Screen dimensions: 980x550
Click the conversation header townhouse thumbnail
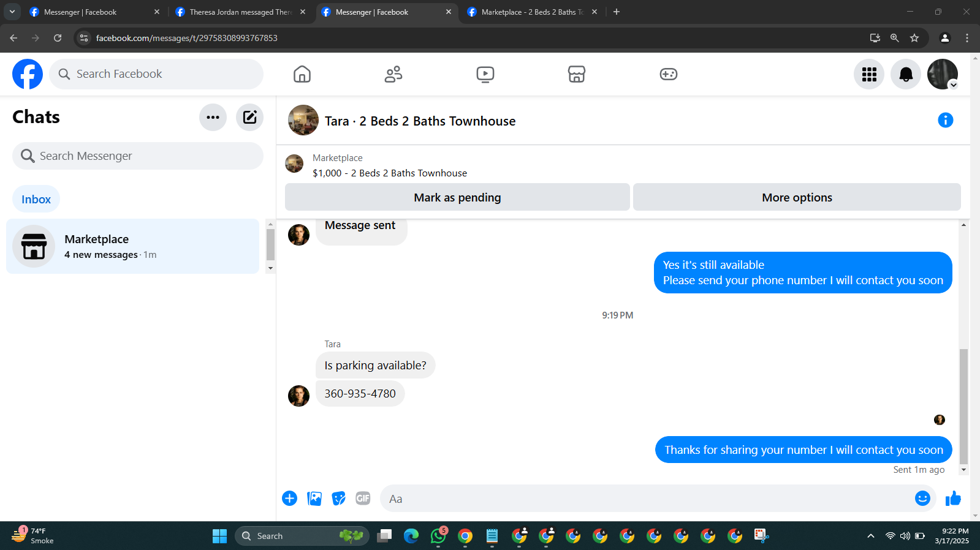click(303, 120)
